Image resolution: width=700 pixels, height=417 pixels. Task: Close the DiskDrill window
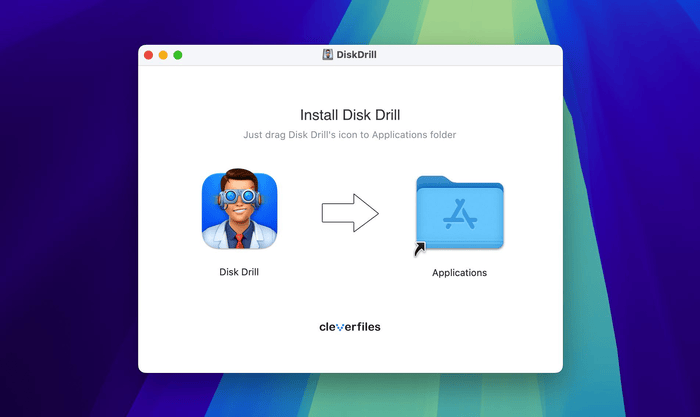[x=149, y=55]
